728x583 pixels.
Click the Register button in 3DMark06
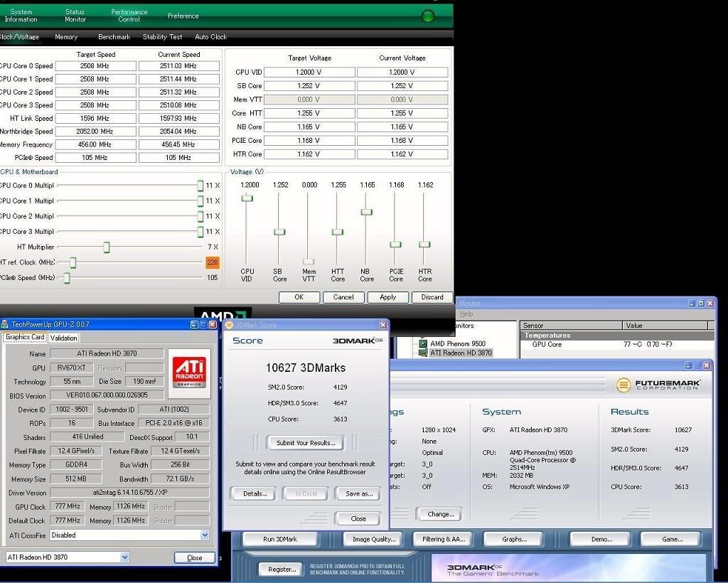pos(282,569)
